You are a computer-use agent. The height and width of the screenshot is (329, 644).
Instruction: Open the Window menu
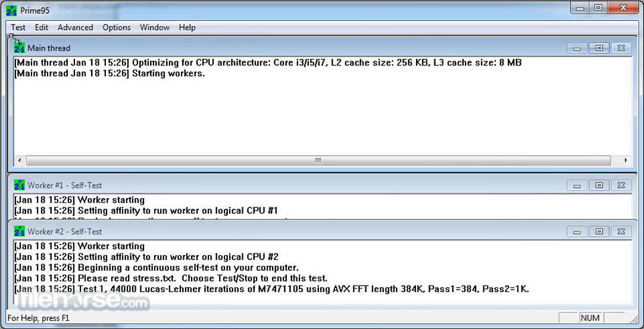(154, 27)
